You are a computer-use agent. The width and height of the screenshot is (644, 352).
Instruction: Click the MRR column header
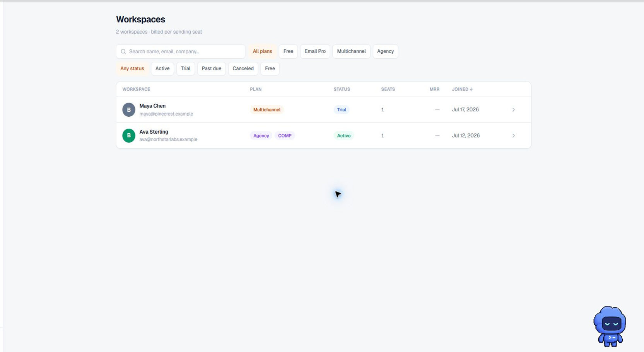(x=434, y=89)
